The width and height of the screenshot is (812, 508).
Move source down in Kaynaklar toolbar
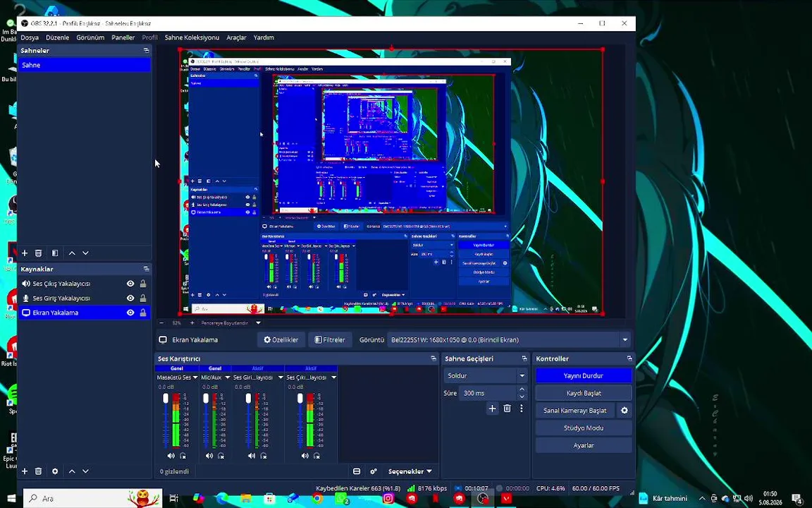tap(85, 471)
